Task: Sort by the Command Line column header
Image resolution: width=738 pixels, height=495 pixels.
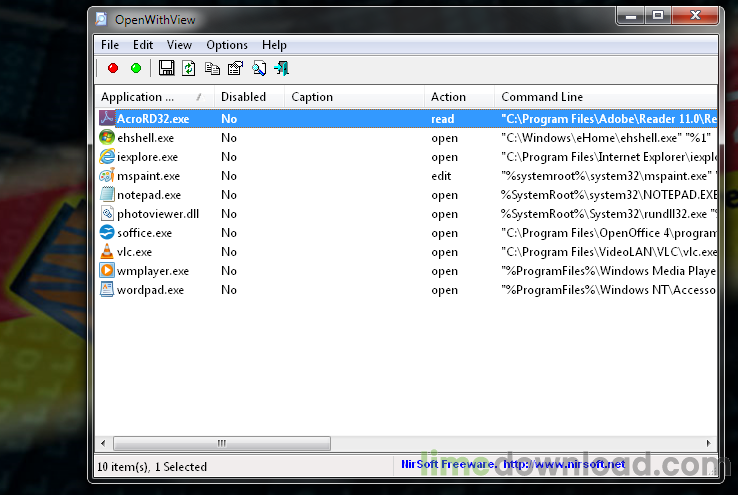Action: [x=606, y=97]
